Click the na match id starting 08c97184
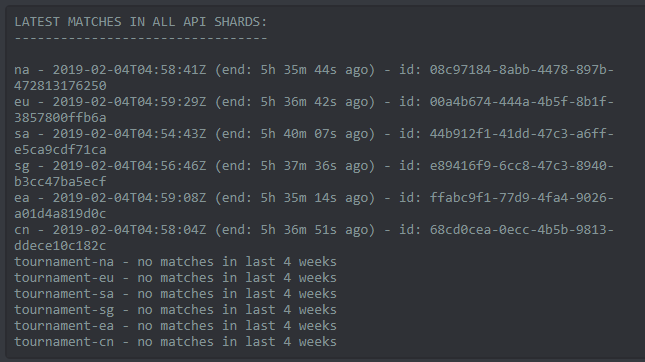Screen dimensions: 645x362 tap(522, 70)
